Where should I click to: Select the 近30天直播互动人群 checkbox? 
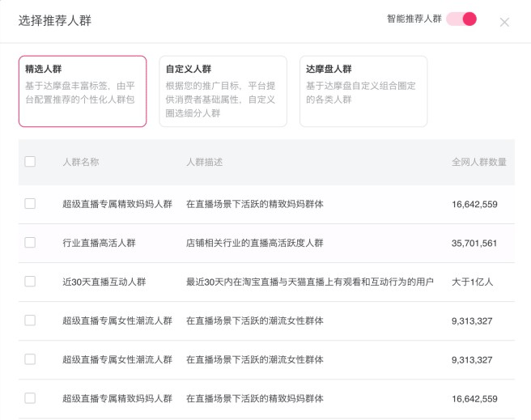(30, 282)
